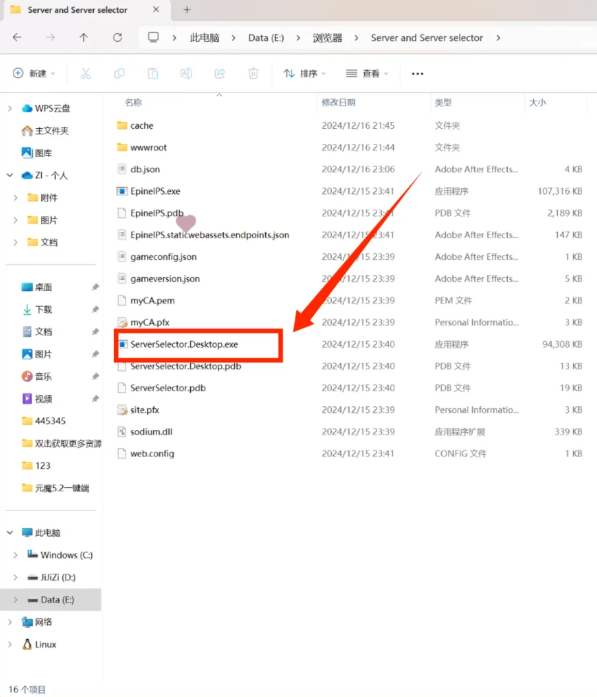Open the 新建 menu
Viewport: 597px width, 697px height.
(x=34, y=73)
